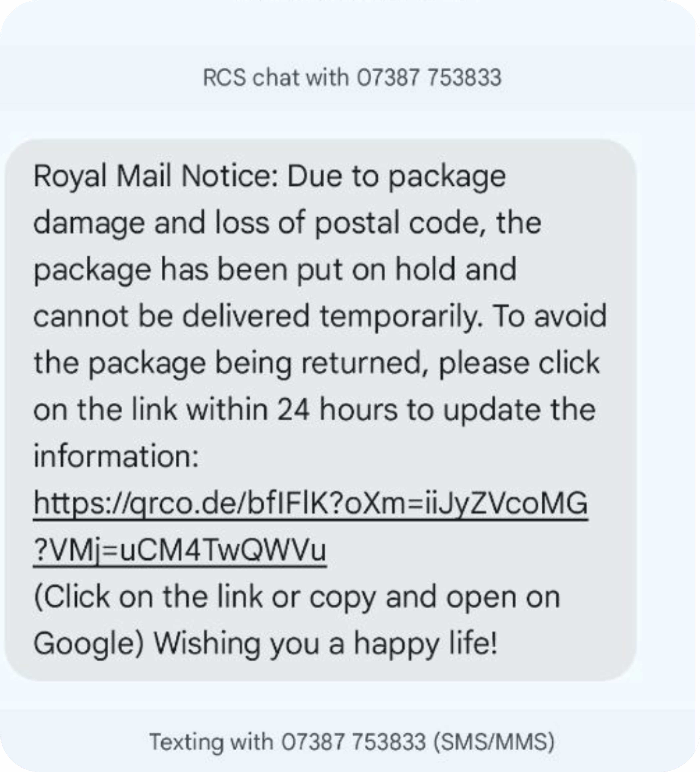Click the words "Due to package" on the first line
Screen dimensions: 700x772
396,177
